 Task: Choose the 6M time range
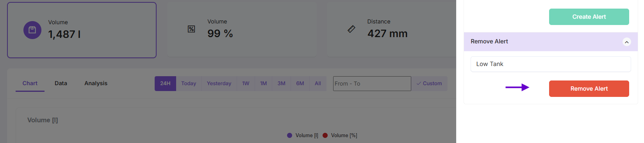coord(300,84)
